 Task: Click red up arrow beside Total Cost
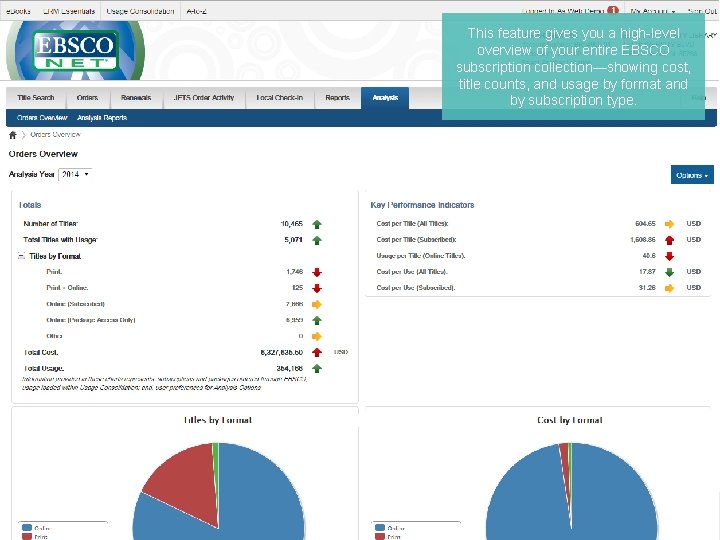coord(317,352)
